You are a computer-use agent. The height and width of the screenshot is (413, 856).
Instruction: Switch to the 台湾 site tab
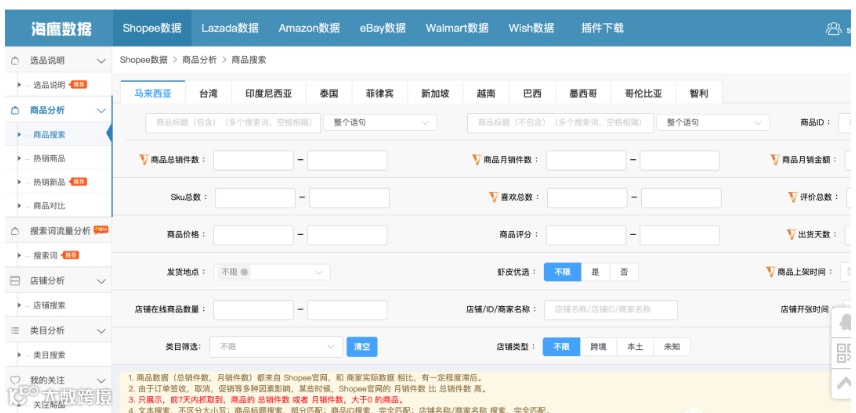[x=209, y=93]
